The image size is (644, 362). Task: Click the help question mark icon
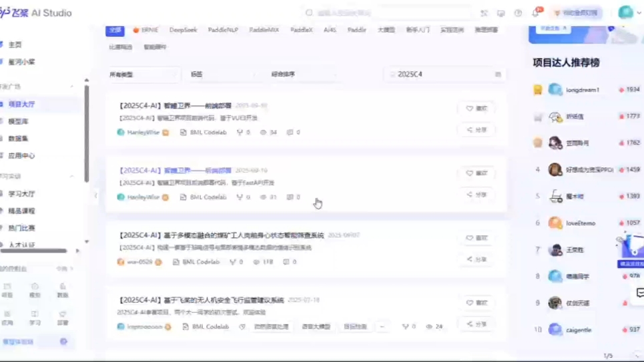[518, 13]
